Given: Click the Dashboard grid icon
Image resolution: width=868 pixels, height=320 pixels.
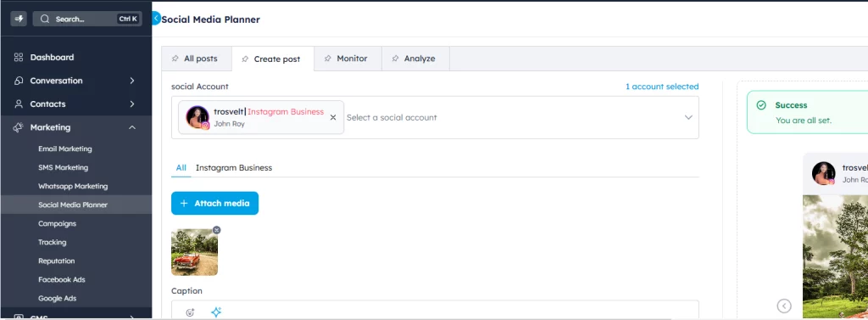Looking at the screenshot, I should (x=19, y=57).
